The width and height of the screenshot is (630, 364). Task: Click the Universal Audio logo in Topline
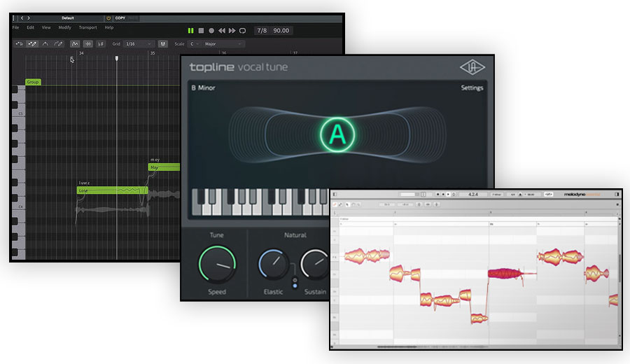pyautogui.click(x=472, y=67)
